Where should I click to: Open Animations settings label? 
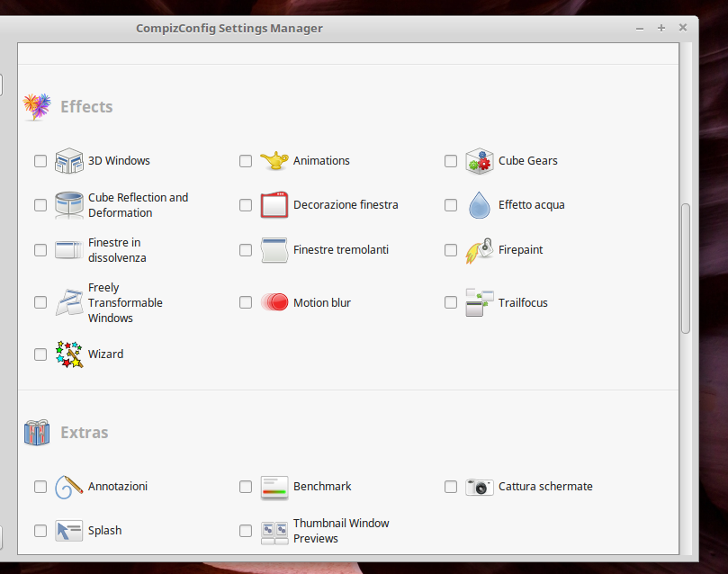pyautogui.click(x=321, y=160)
